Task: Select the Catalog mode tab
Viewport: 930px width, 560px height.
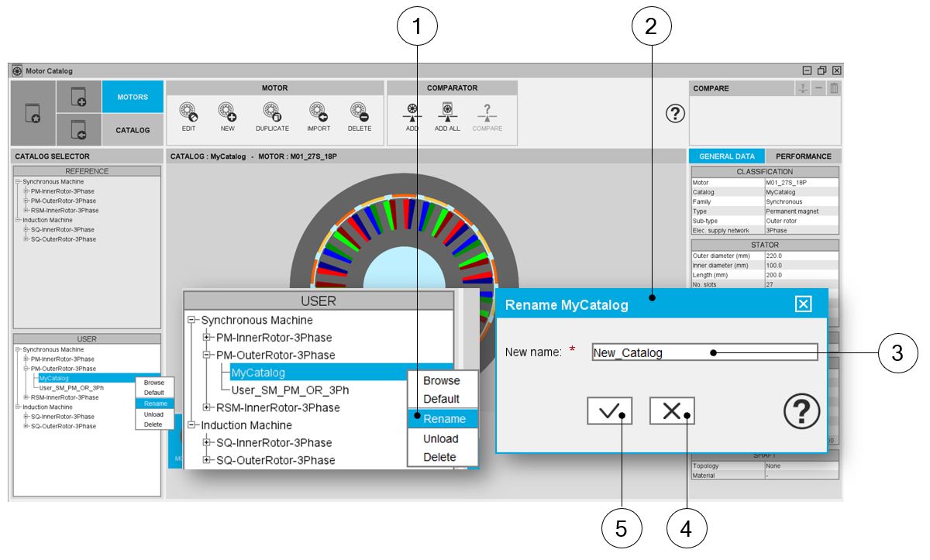Action: point(133,130)
